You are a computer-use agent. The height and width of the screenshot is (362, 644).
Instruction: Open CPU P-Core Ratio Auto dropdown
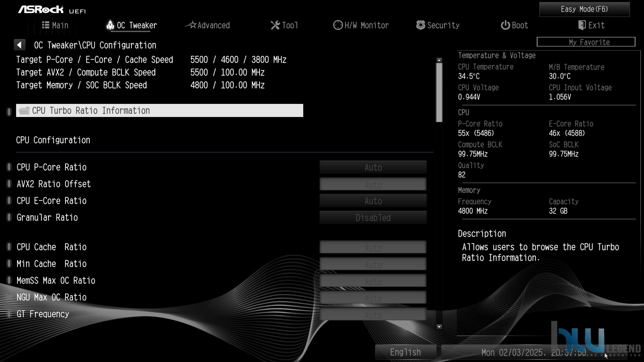coord(373,168)
